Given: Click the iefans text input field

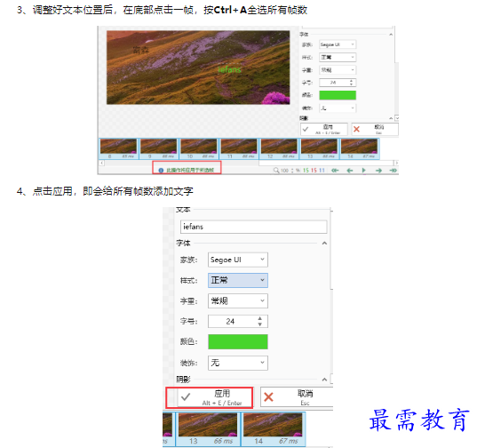Looking at the screenshot, I should coord(254,227).
